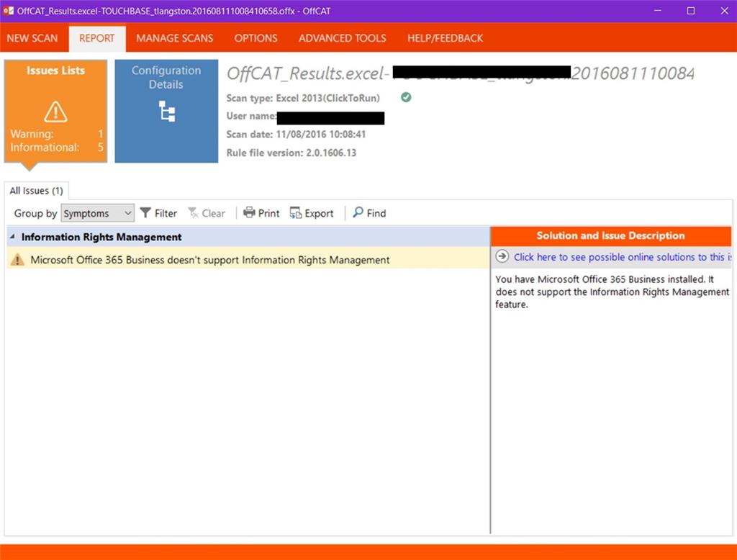
Task: Click the Rule file version 2.0.1606.13 text
Action: click(x=291, y=153)
